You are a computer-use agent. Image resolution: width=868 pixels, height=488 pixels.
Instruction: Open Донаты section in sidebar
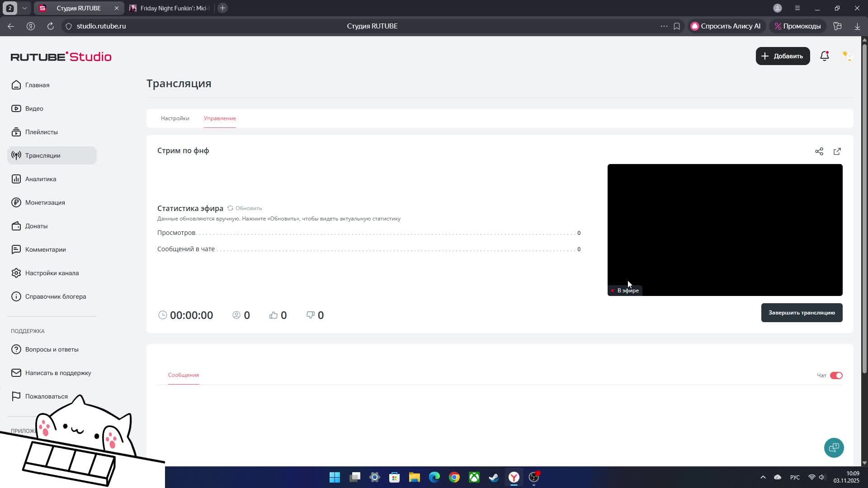pyautogui.click(x=36, y=226)
